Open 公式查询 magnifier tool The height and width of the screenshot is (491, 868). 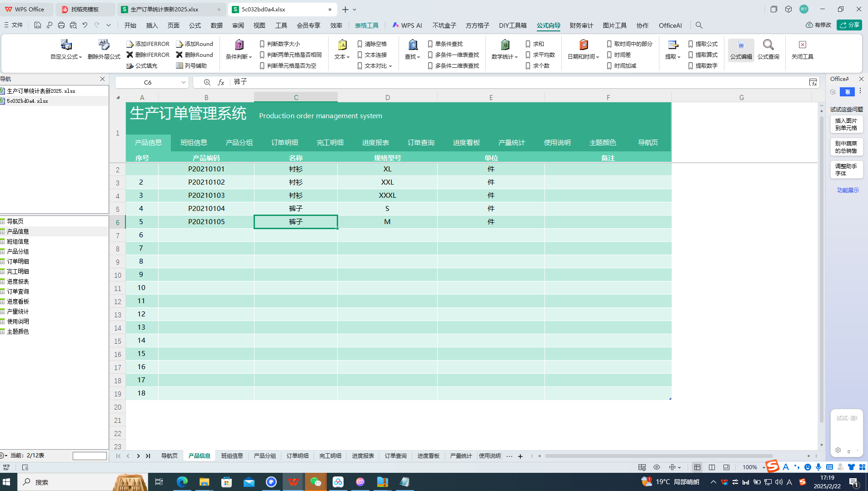pyautogui.click(x=768, y=50)
